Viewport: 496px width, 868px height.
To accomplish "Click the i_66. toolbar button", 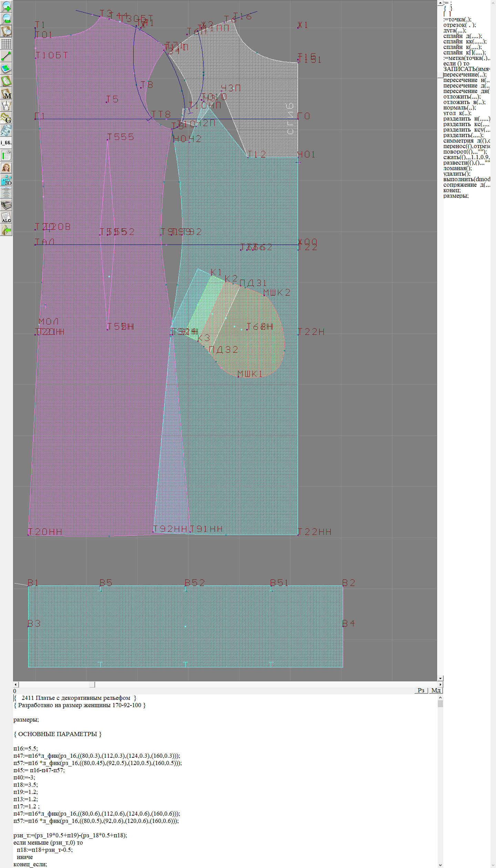I will [6, 143].
